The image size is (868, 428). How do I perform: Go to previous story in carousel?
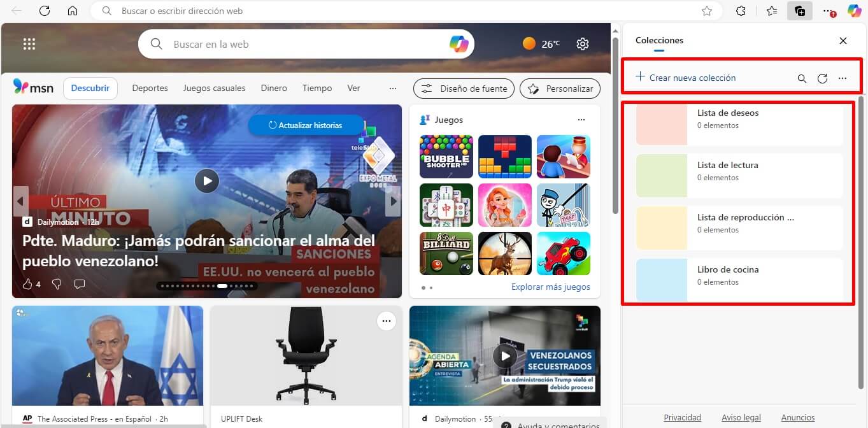click(x=20, y=201)
